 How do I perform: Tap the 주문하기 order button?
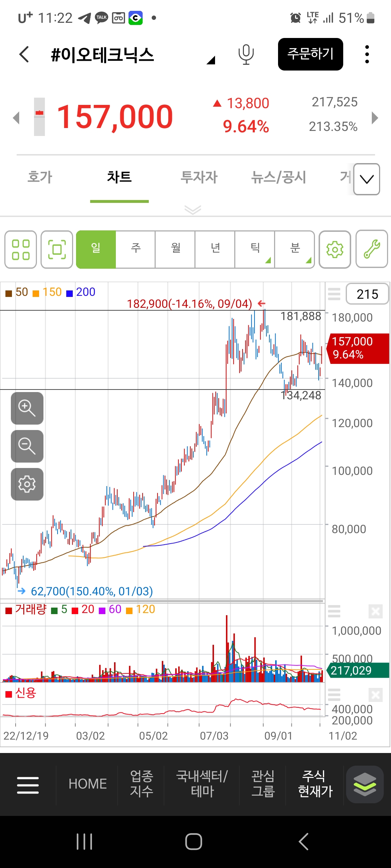pyautogui.click(x=311, y=54)
